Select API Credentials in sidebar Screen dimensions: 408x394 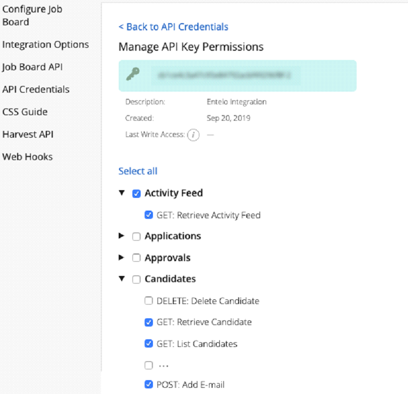pyautogui.click(x=36, y=89)
